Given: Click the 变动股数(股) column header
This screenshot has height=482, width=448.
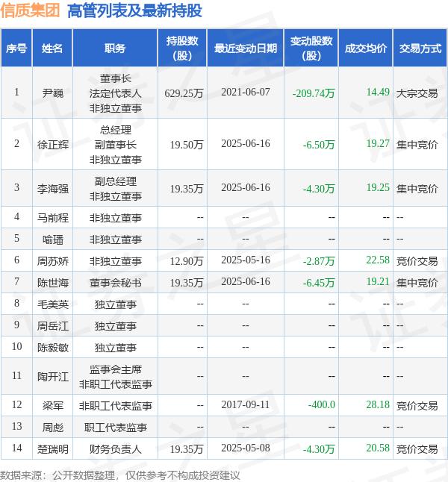Looking at the screenshot, I should (x=311, y=48).
